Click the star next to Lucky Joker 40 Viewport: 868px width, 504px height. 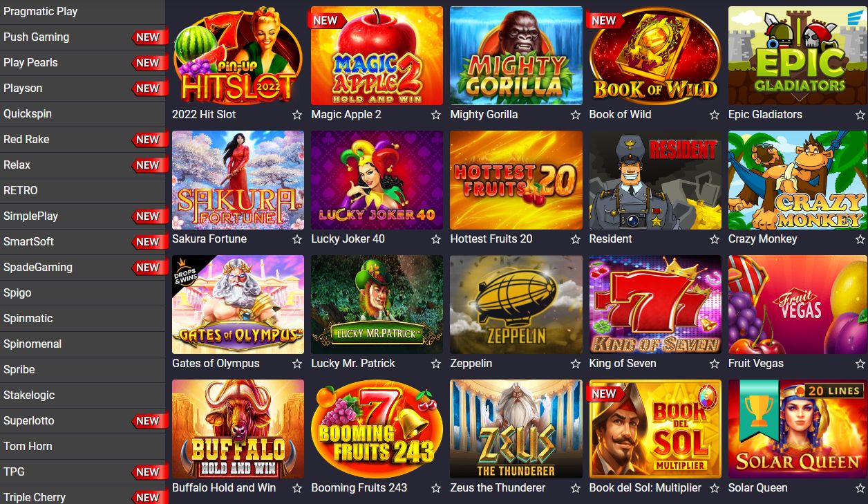click(x=436, y=239)
